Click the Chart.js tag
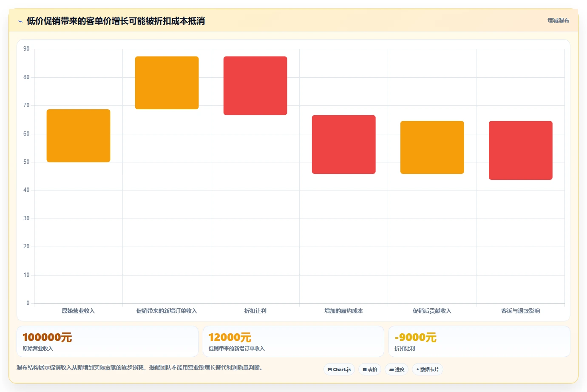The image size is (587, 392). 339,369
